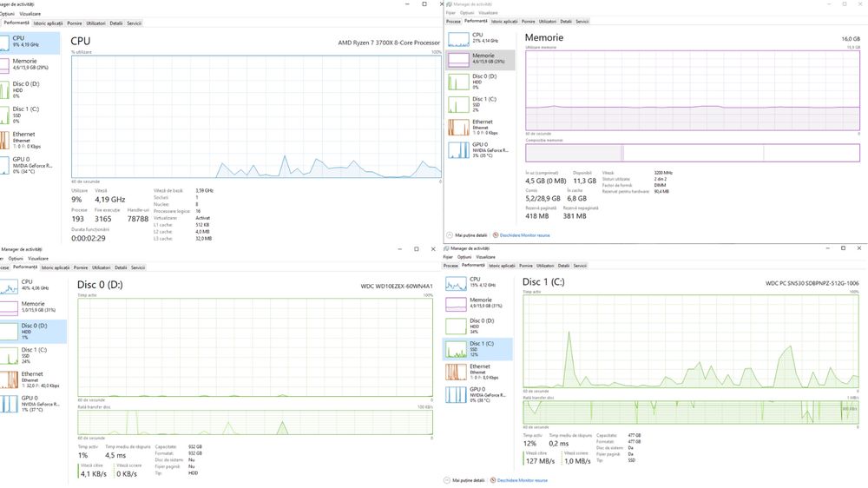Switch to Procese tab in the Memorie window
Viewport: 868px width, 488px height.
[x=453, y=21]
